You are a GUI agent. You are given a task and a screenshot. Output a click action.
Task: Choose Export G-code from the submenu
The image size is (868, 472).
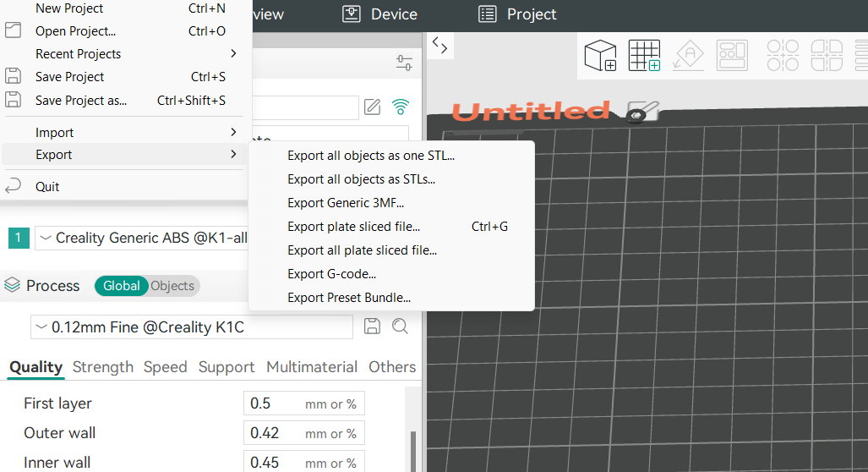tap(331, 274)
